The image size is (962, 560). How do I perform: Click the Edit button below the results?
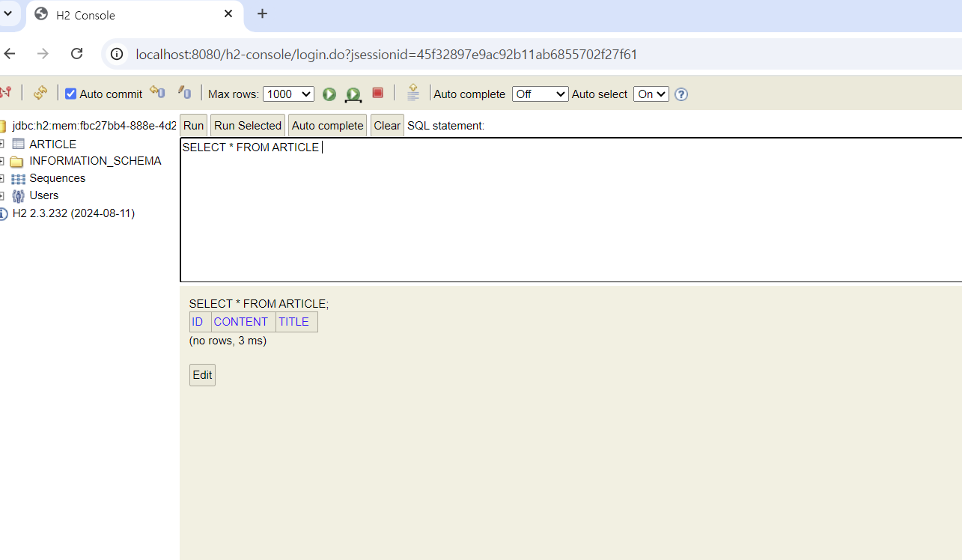coord(202,375)
